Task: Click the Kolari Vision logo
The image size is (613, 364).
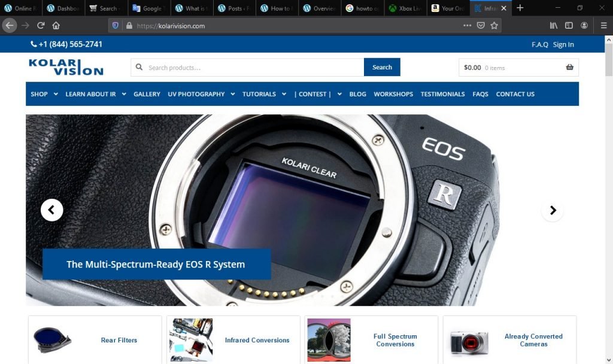Action: point(66,67)
